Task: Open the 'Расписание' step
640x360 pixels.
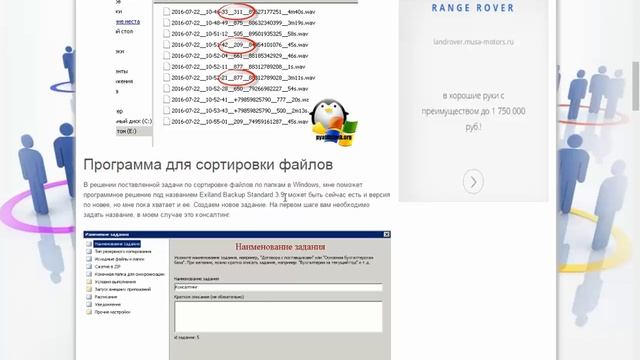Action: click(106, 297)
